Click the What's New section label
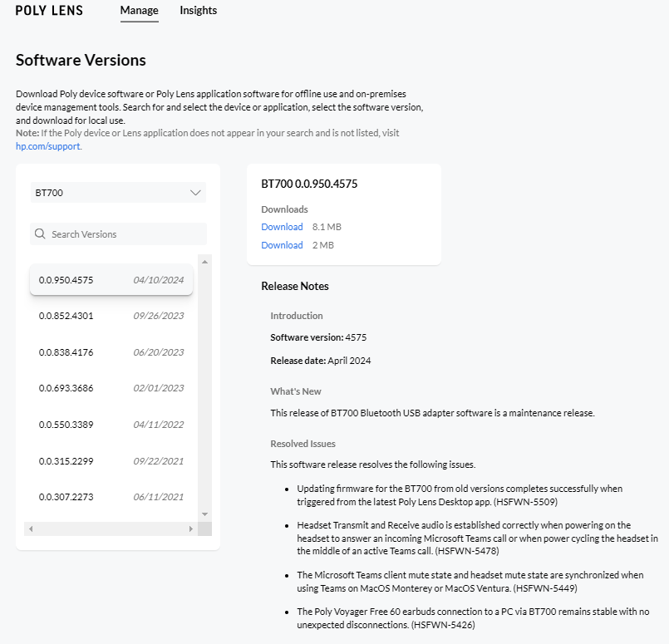Screen dimensions: 669x644 click(x=296, y=391)
